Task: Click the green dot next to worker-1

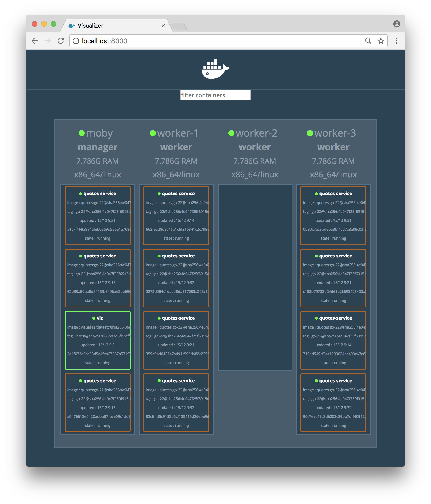Action: [153, 133]
